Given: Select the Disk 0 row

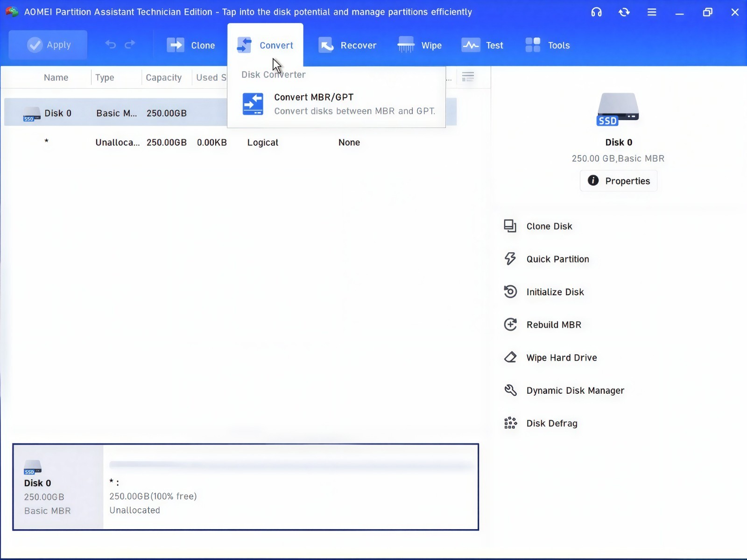Looking at the screenshot, I should point(231,112).
